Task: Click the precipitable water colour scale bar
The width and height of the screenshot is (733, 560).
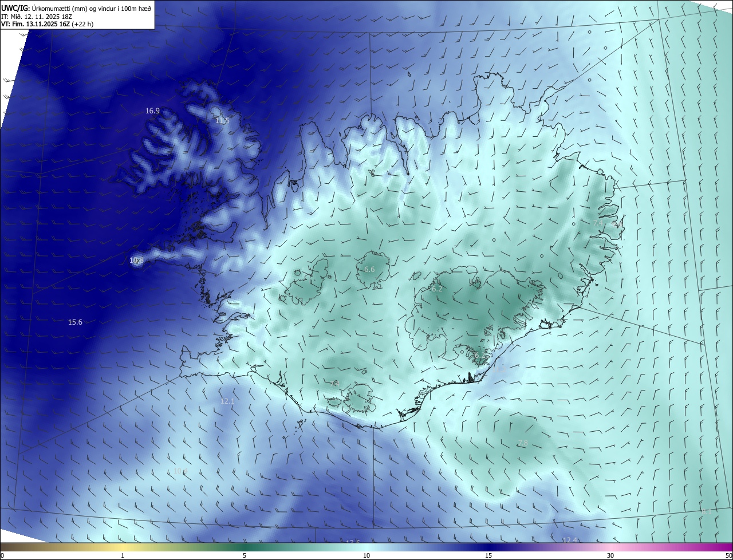Action: (x=366, y=547)
